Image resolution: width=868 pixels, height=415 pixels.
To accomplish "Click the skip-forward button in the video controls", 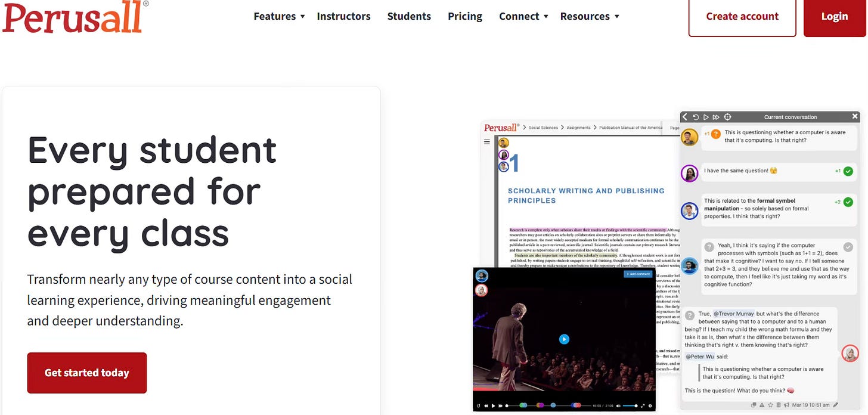I will coord(500,406).
